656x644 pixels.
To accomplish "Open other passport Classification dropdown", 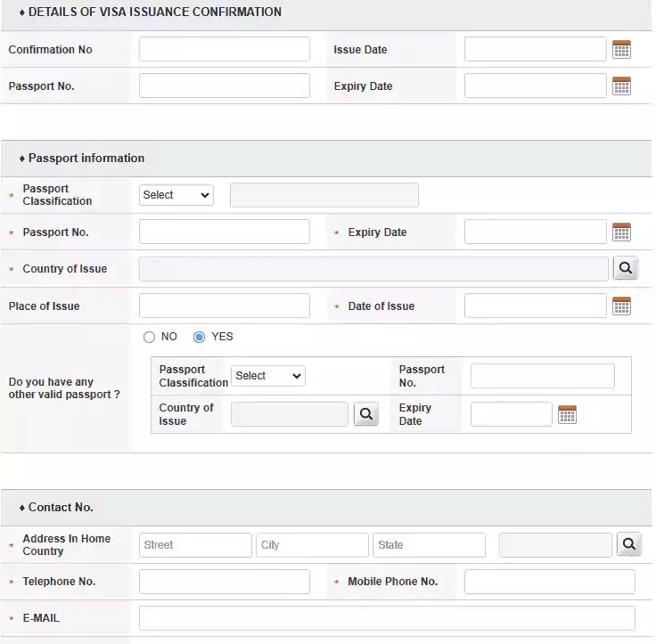I will coord(268,376).
